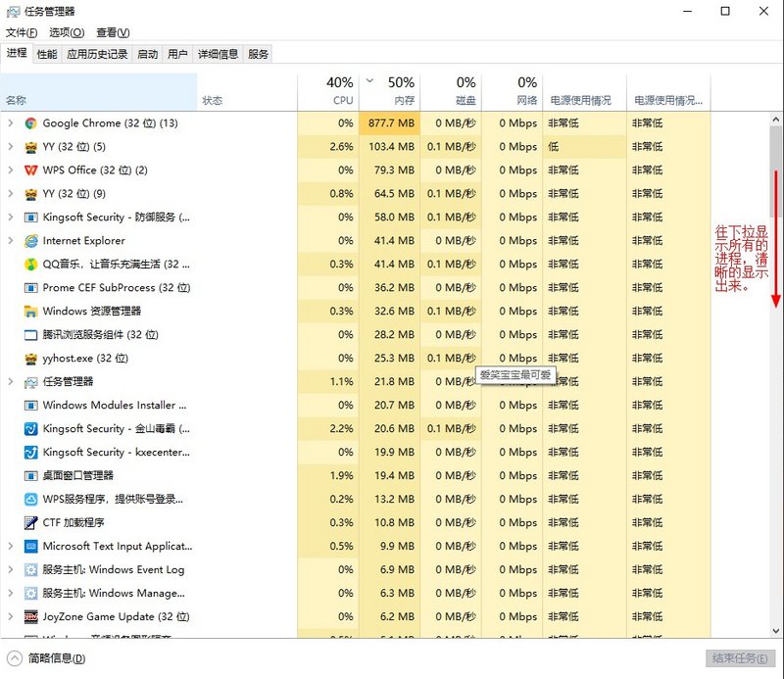Viewport: 784px width, 679px height.
Task: Expand the YY (32 位) (9) process group
Action: click(11, 193)
